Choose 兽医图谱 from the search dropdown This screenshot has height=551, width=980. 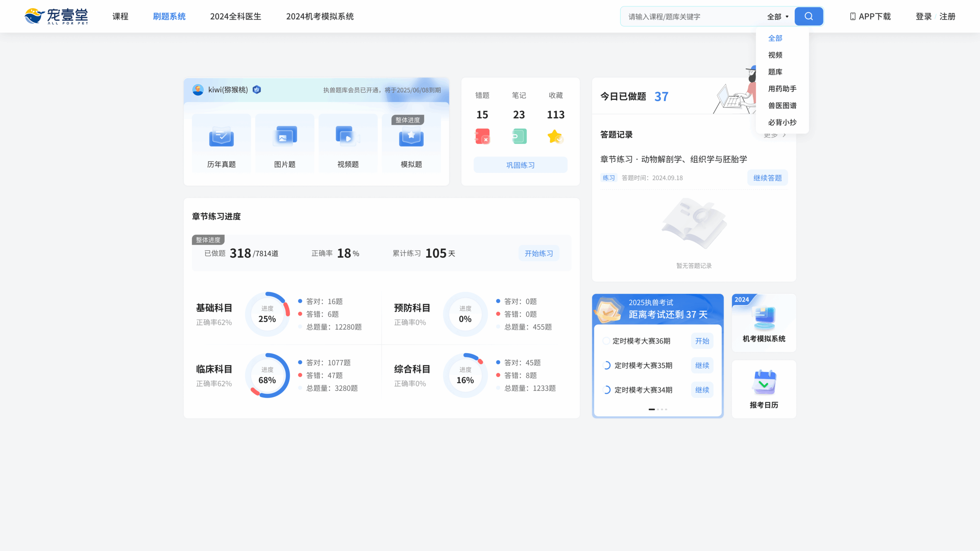782,106
